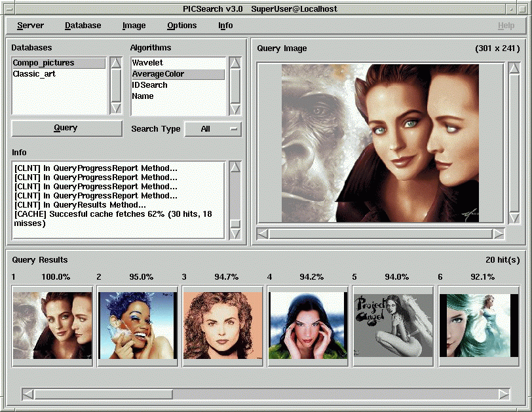The width and height of the screenshot is (532, 412).
Task: Click right arrow of Query Image horizontal scrollbar
Action: pyautogui.click(x=498, y=234)
